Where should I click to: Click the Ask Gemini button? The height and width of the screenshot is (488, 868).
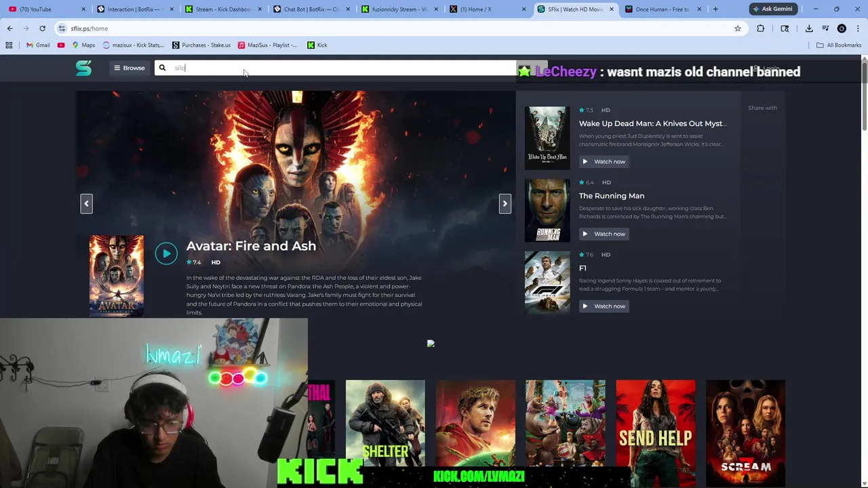(x=772, y=9)
